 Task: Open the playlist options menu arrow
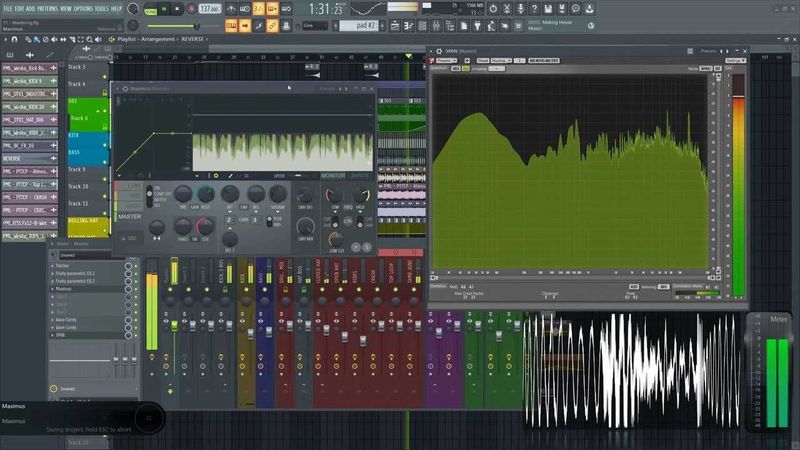pos(6,39)
